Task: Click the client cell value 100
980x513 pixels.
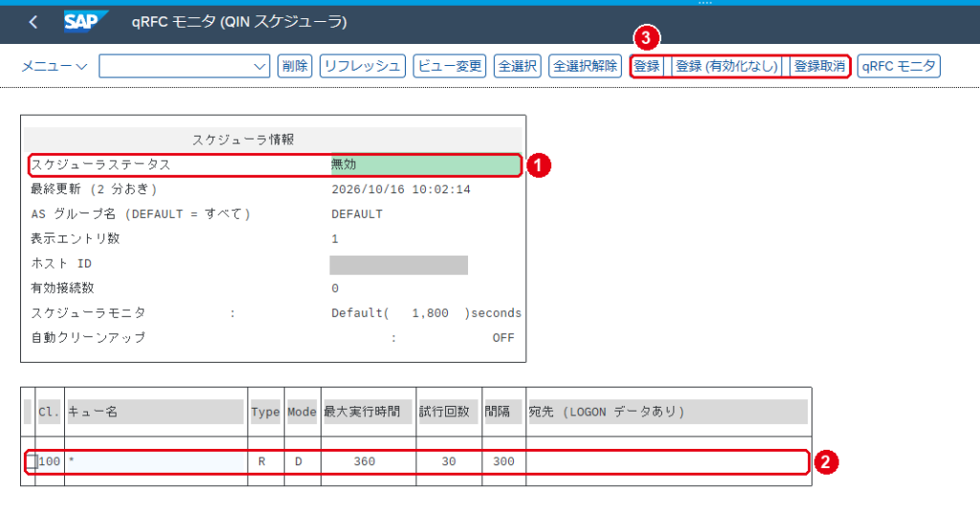Action: coord(50,461)
